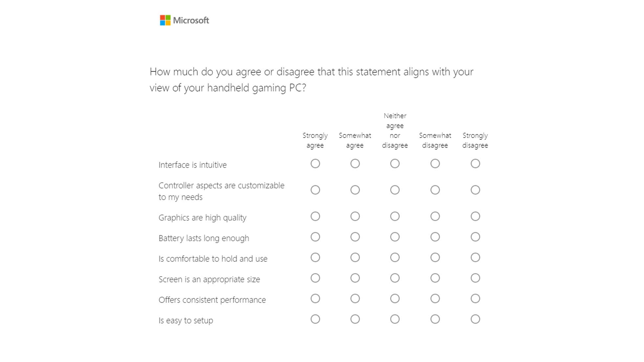
Task: Select Strongly disagree for Offers consistent performance
Action: click(475, 298)
